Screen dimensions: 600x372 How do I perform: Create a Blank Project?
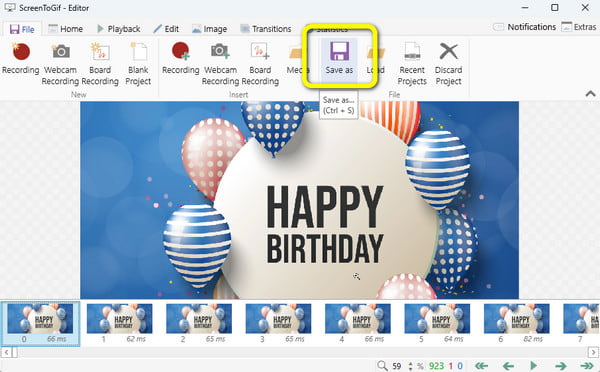138,64
